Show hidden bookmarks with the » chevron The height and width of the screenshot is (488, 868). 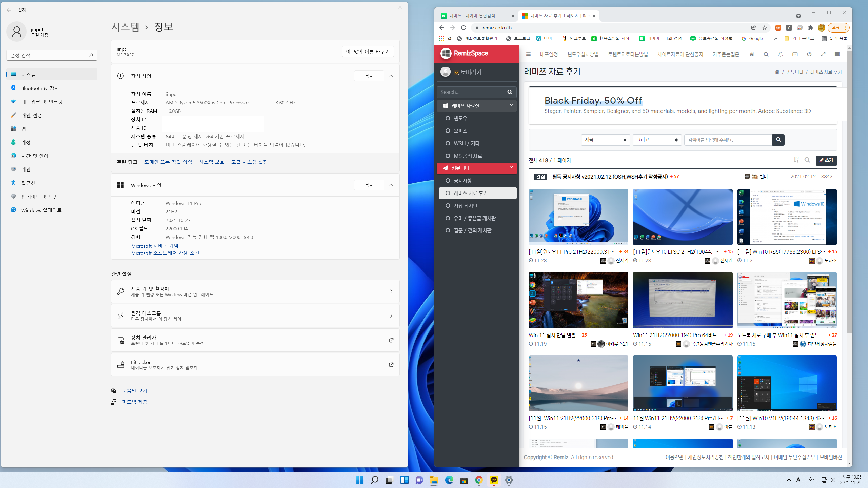click(x=775, y=39)
